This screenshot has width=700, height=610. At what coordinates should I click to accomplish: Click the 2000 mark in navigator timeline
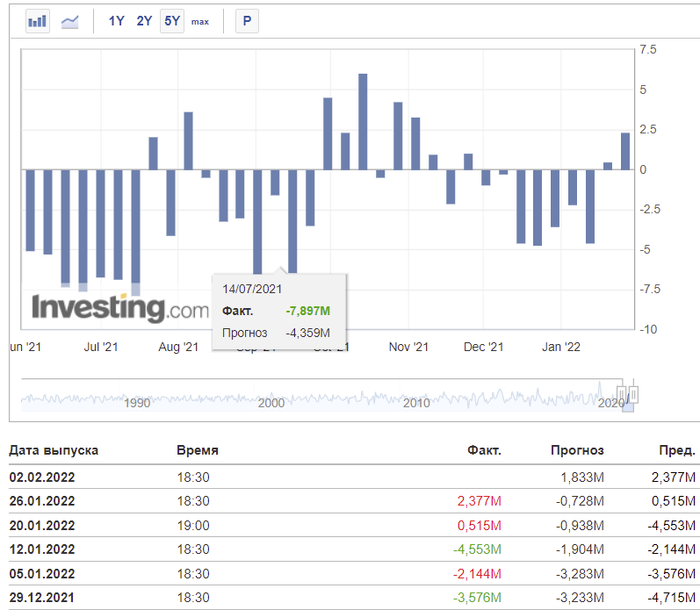271,403
